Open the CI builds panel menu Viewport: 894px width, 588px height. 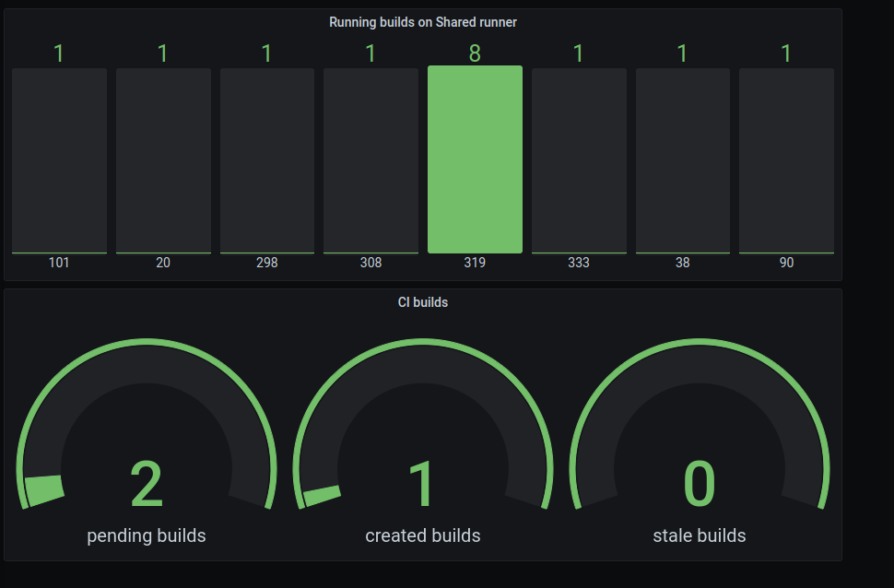coord(423,301)
